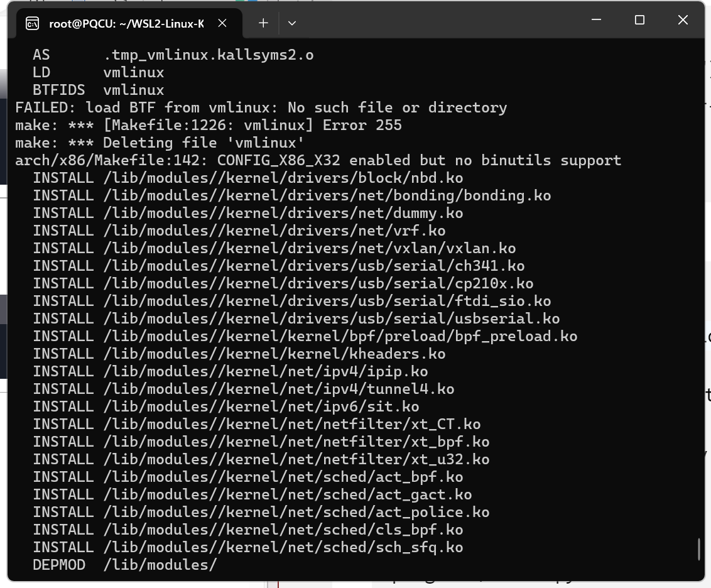Minimize the terminal window
This screenshot has width=711, height=588.
(596, 20)
